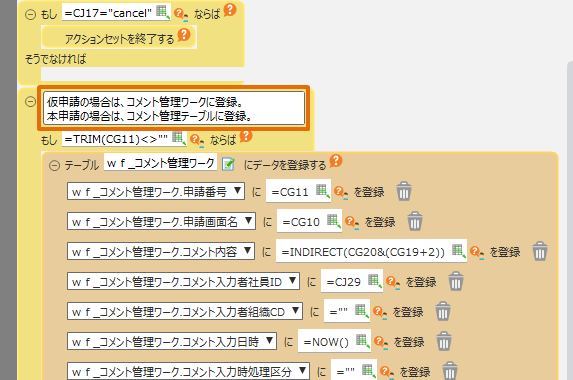Open formula helper next to =CJ17="cancel"
The height and width of the screenshot is (380, 573).
pos(181,14)
